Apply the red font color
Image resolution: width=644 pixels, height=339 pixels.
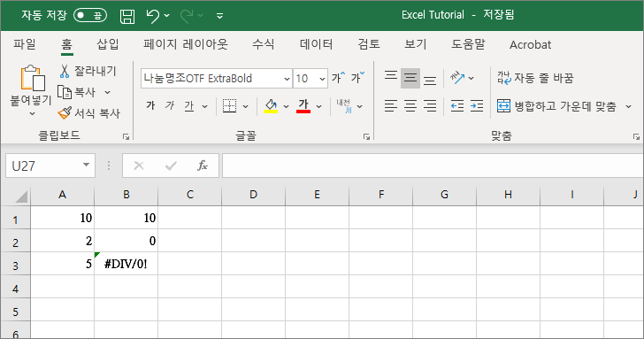click(303, 106)
